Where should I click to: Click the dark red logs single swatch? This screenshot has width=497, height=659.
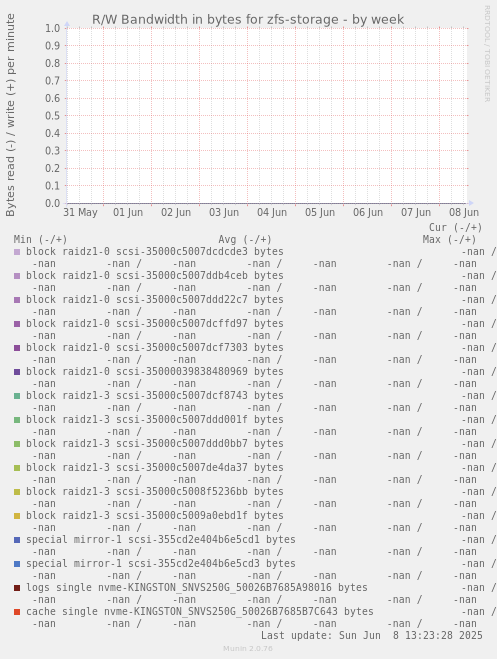[17, 588]
